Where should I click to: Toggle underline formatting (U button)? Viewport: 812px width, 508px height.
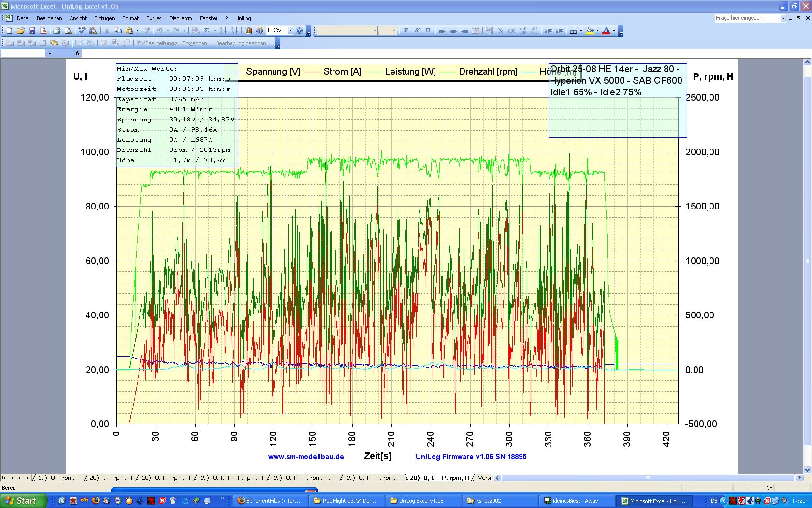click(x=428, y=30)
